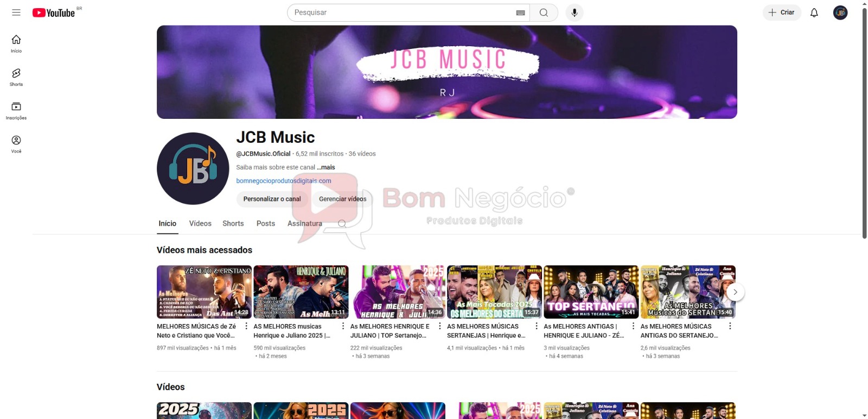Viewport: 868px width, 419px height.
Task: Open title AS MELHORES MÚSICAS SERTANEJAS
Action: [486, 331]
